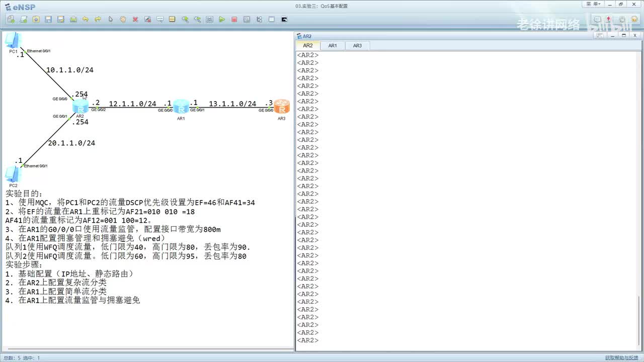Screen dimensions: 644x362
Task: Expand the 菜单 dropdown menu
Action: click(594, 4)
